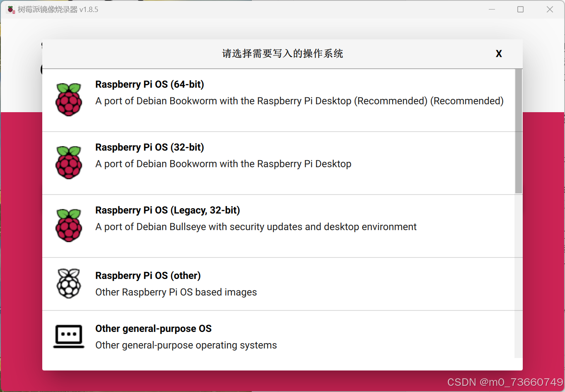Click description 'Debian Bookworm... (Recommended) (Recommended)'
The height and width of the screenshot is (392, 565).
click(299, 101)
